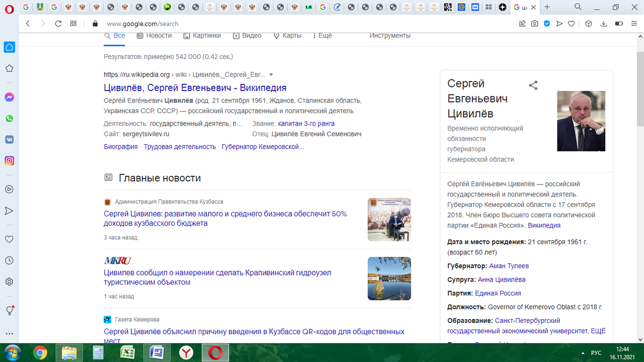The width and height of the screenshot is (644, 362).
Task: Open the Windows Start button
Action: point(12,353)
